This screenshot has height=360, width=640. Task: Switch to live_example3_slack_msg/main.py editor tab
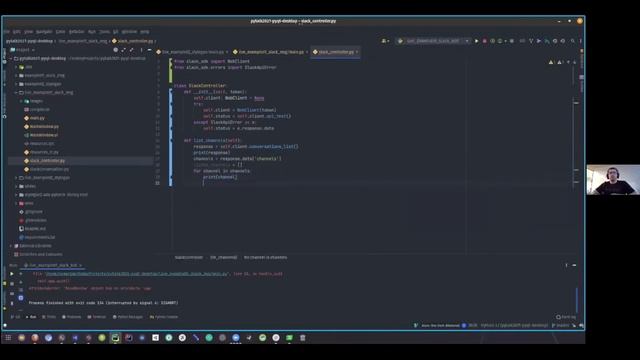click(271, 52)
